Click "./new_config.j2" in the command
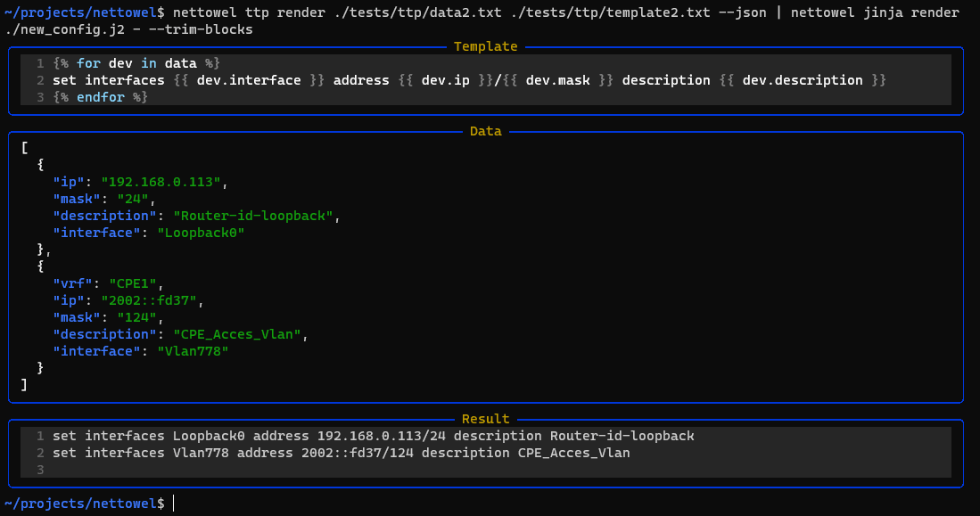Viewport: 980px width, 516px height. 64,29
